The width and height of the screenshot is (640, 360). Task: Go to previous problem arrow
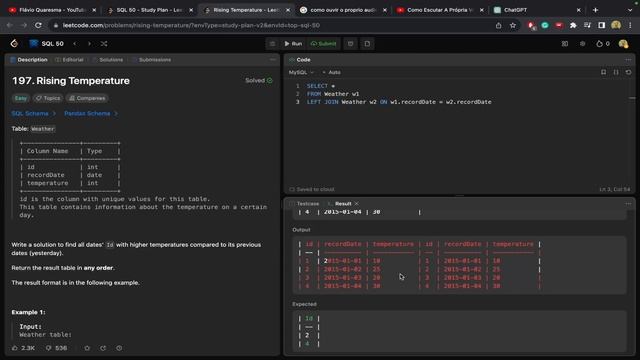[x=75, y=43]
